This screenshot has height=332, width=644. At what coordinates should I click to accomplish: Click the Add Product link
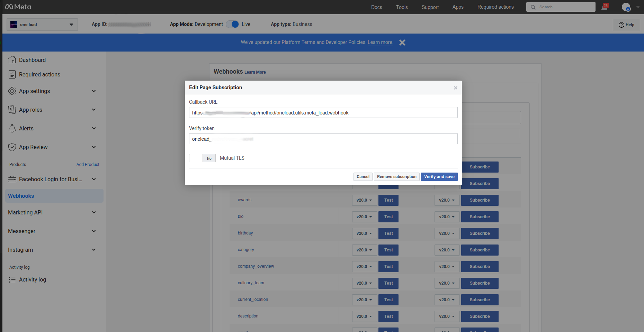point(88,165)
